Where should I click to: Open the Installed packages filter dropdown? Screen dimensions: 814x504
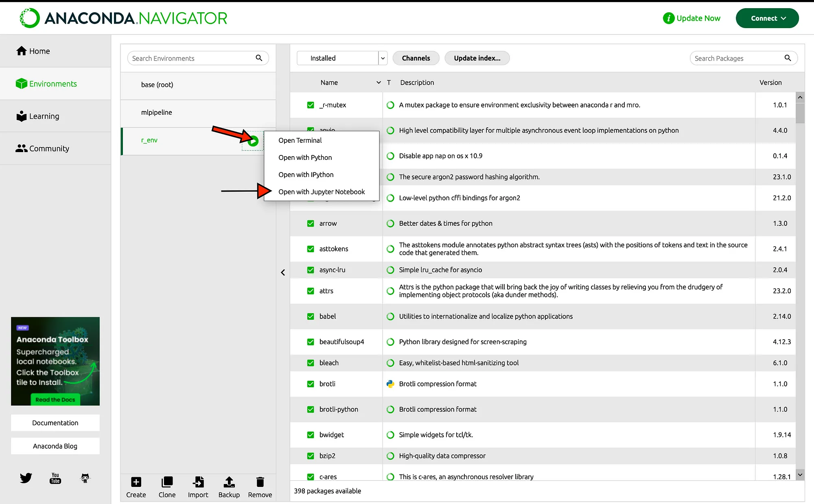(342, 58)
